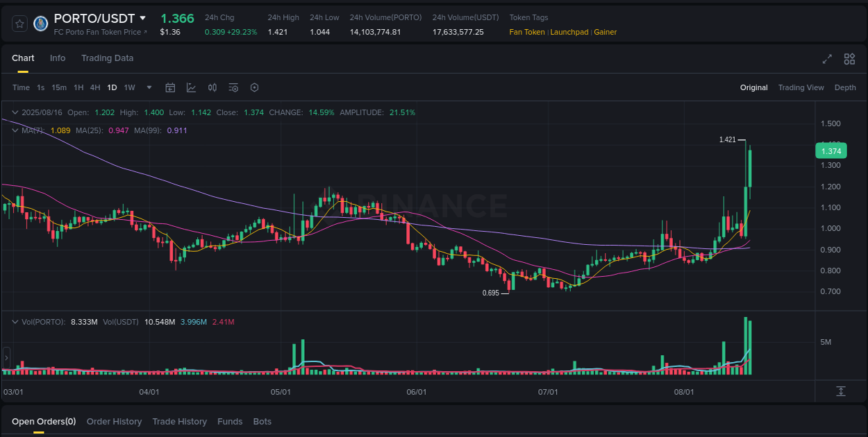Open the date range calendar picker
This screenshot has height=437, width=868.
pyautogui.click(x=170, y=87)
